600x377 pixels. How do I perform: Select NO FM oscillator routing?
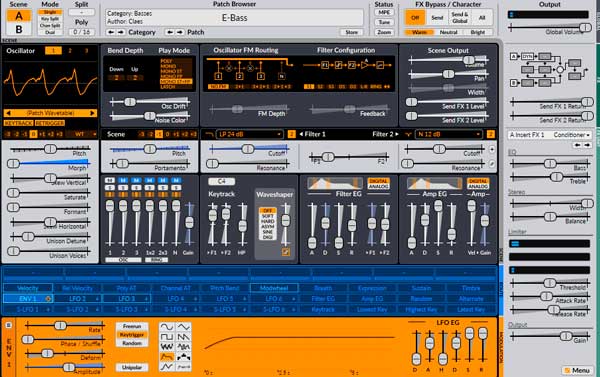218,87
